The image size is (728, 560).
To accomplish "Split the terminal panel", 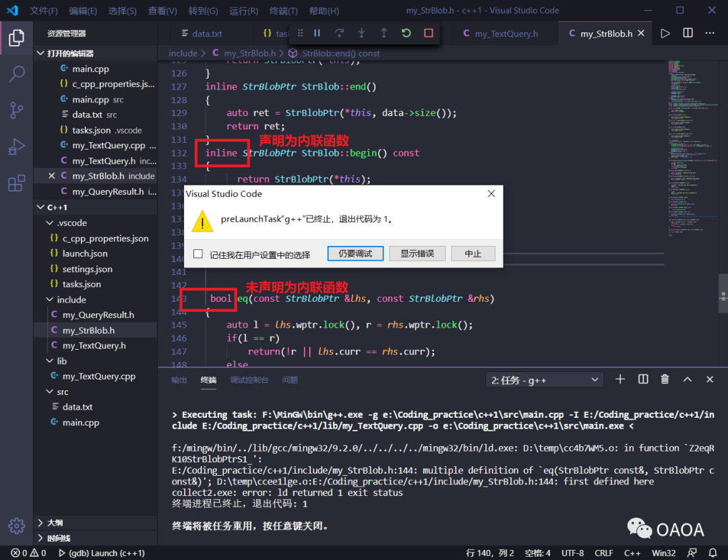I will (642, 379).
